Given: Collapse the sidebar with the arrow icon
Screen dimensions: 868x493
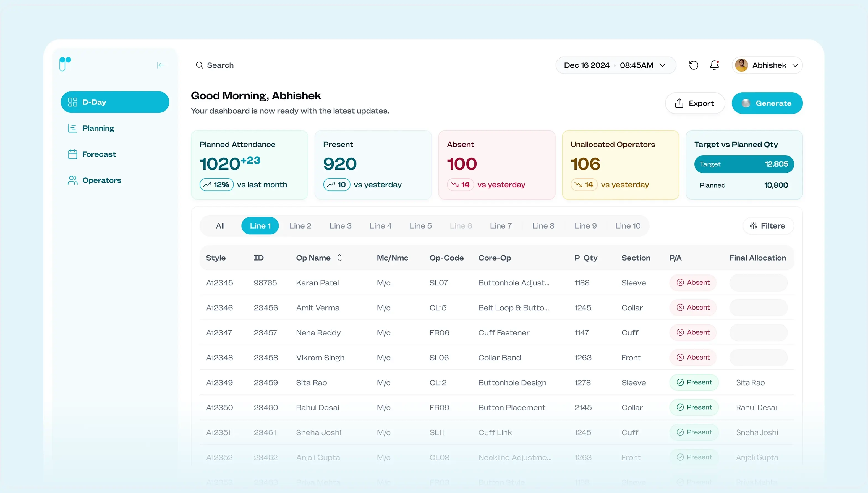Looking at the screenshot, I should tap(160, 65).
